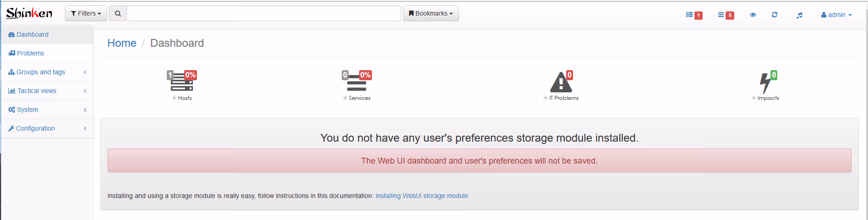Click the Hosts server icon on dashboard

click(181, 82)
